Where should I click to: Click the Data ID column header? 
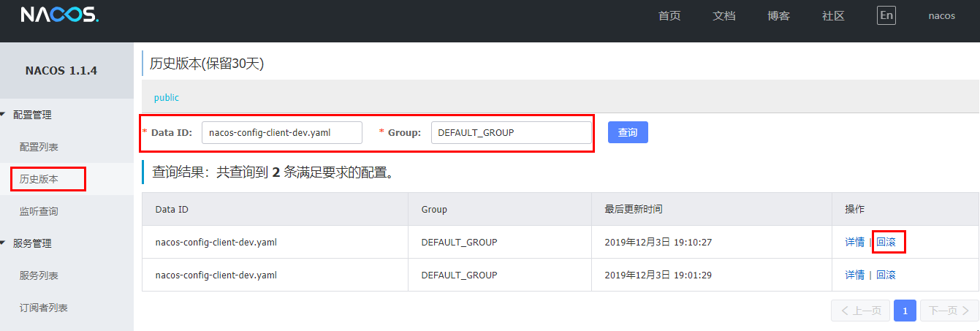coord(275,209)
